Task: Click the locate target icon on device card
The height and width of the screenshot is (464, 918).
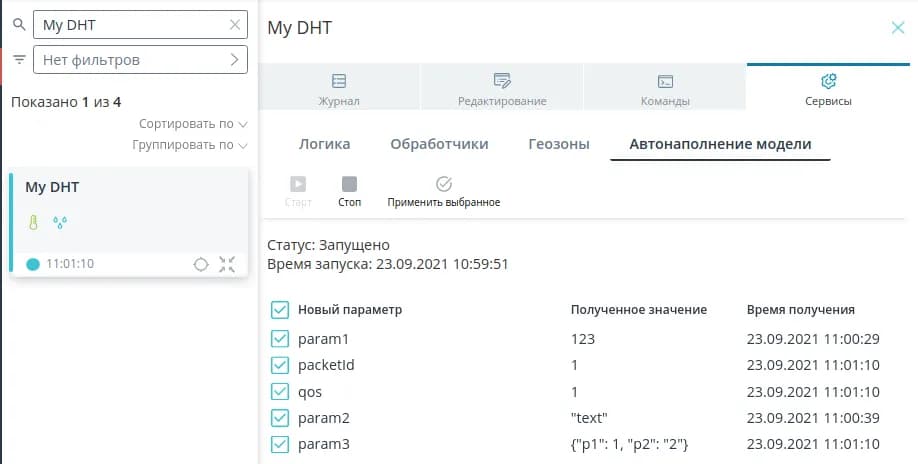Action: point(200,264)
